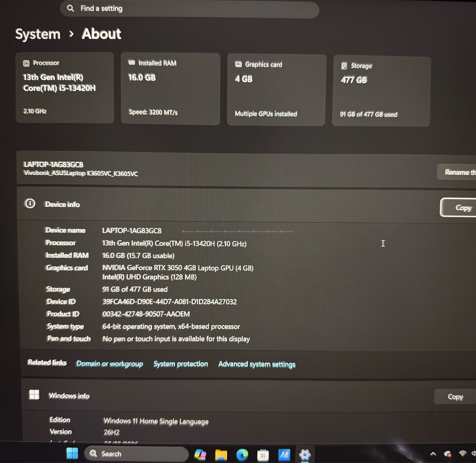Select the Graphics card 4 GB tile
This screenshot has width=476, height=463.
pos(276,90)
